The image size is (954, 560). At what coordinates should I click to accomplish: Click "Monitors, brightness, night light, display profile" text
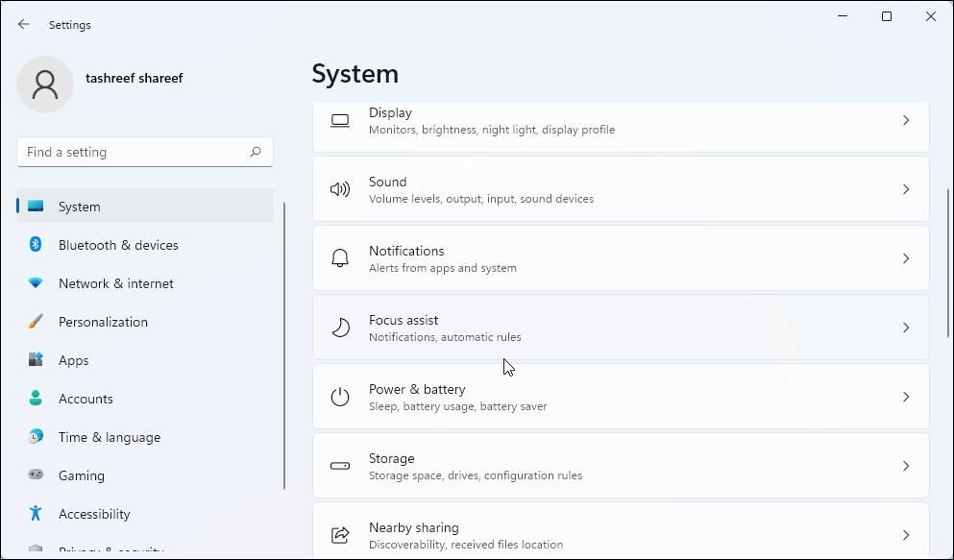(492, 130)
